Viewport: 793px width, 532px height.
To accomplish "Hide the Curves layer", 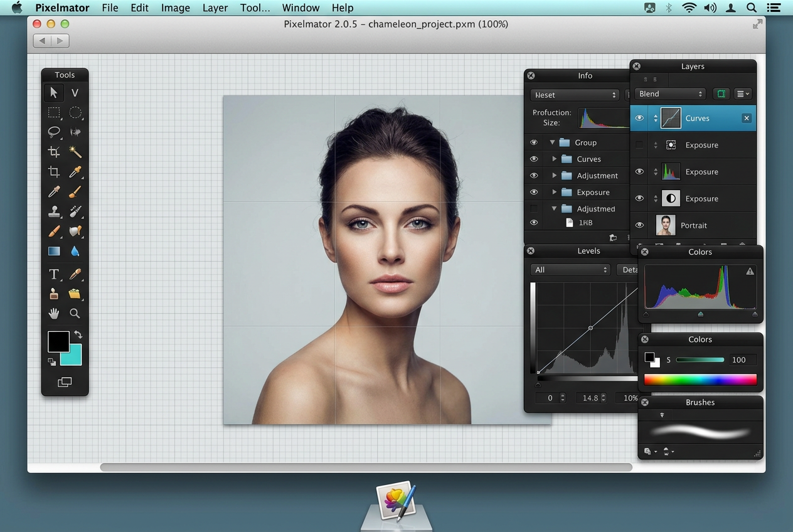I will [639, 118].
